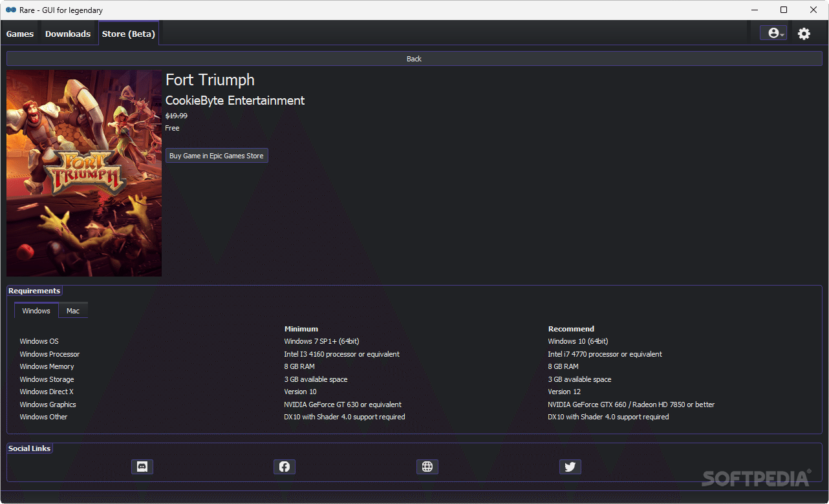
Task: Select the Fort Triumph title text
Action: [210, 80]
